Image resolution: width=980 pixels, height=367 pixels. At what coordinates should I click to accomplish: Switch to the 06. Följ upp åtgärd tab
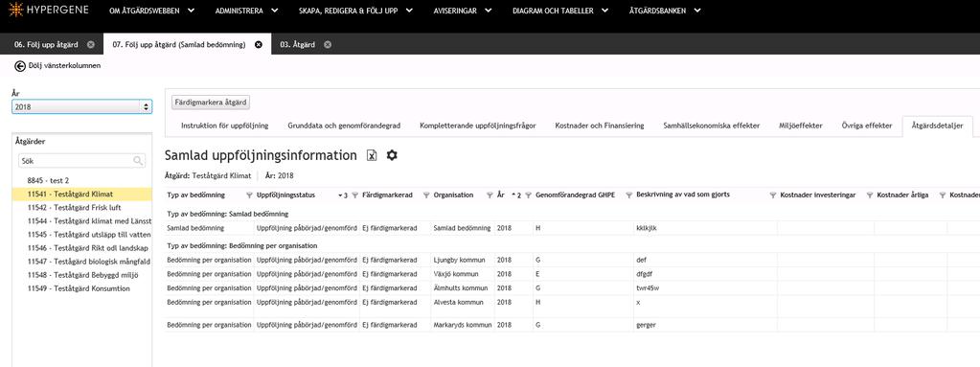(x=46, y=44)
